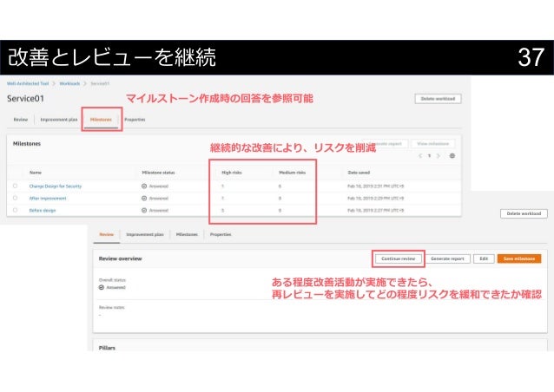Click the Overall status Answered icon in Review overview
Image resolution: width=554 pixels, height=392 pixels.
coord(102,287)
